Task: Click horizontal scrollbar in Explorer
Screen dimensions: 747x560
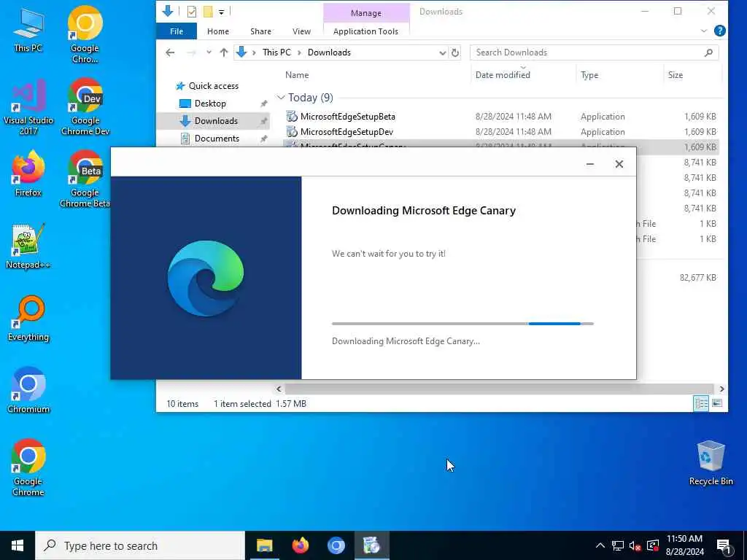Action: click(x=499, y=389)
